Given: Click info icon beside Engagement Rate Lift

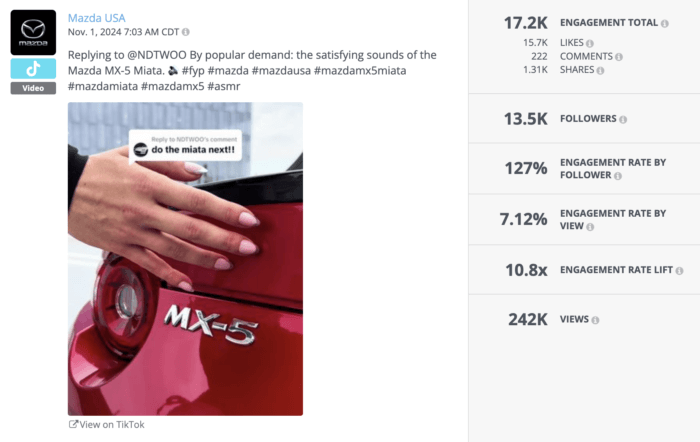Looking at the screenshot, I should [679, 271].
